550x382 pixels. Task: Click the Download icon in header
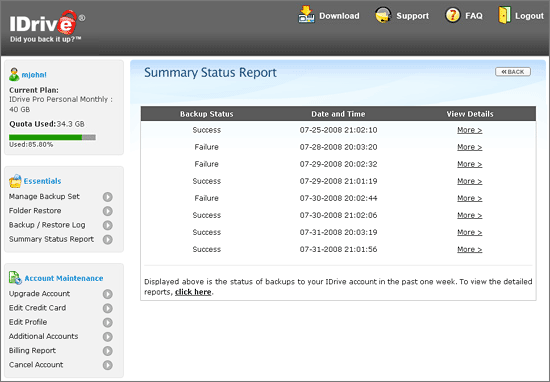tap(306, 15)
